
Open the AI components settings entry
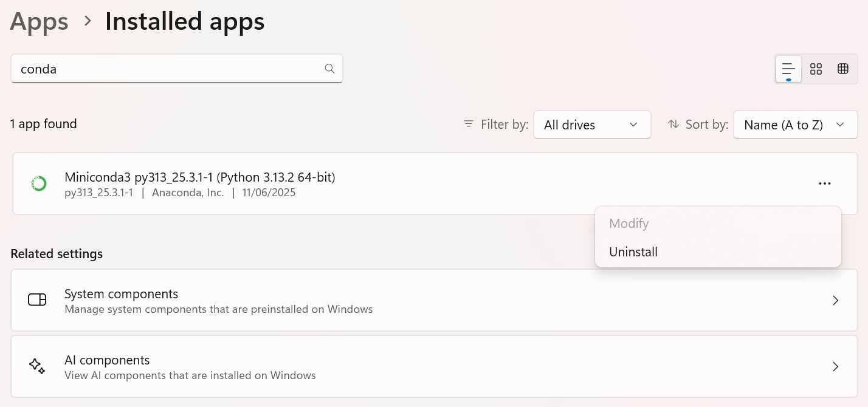click(434, 366)
